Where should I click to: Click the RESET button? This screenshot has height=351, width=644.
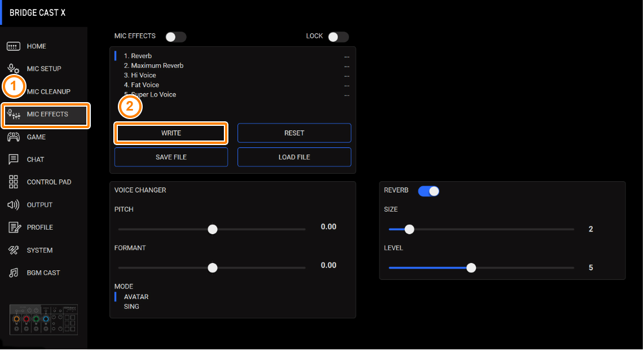(x=294, y=133)
